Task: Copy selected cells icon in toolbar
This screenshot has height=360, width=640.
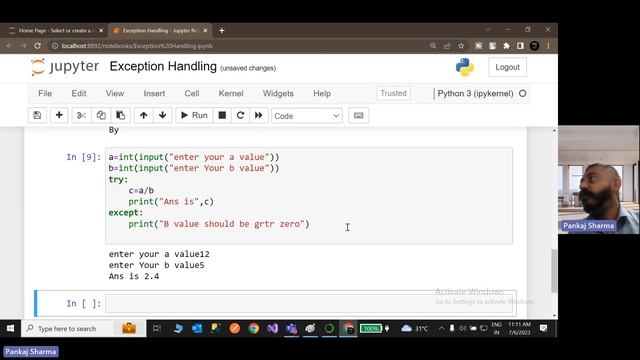Action: click(101, 116)
